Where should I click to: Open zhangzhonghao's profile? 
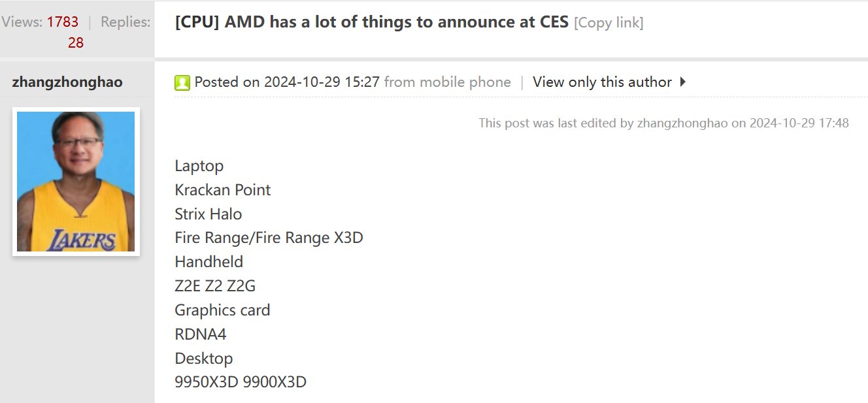[x=67, y=82]
